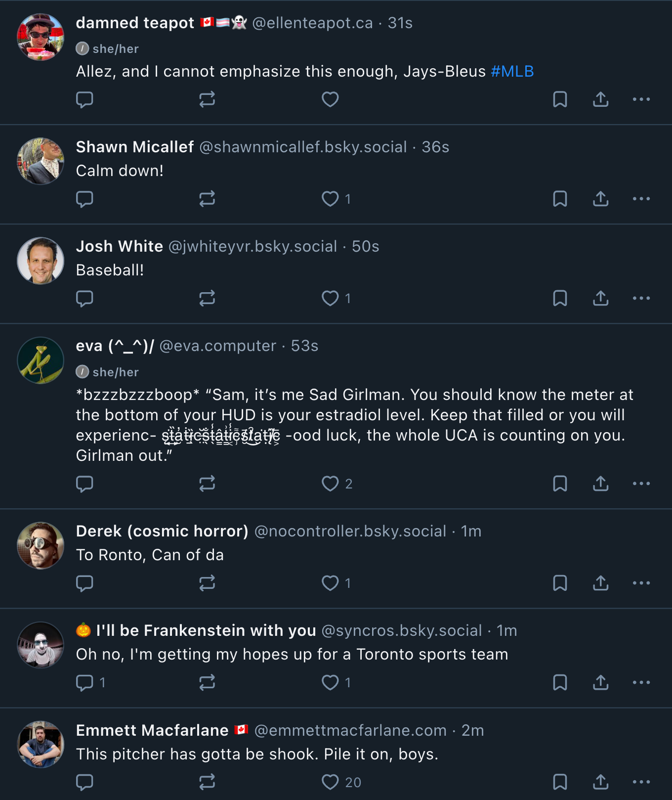The height and width of the screenshot is (800, 672).
Task: Open more options on Emmett Macfarlane's post
Action: pyautogui.click(x=641, y=782)
